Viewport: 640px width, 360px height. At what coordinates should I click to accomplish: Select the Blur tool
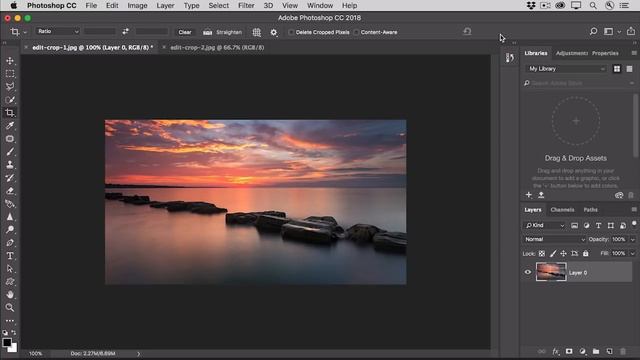[10, 217]
